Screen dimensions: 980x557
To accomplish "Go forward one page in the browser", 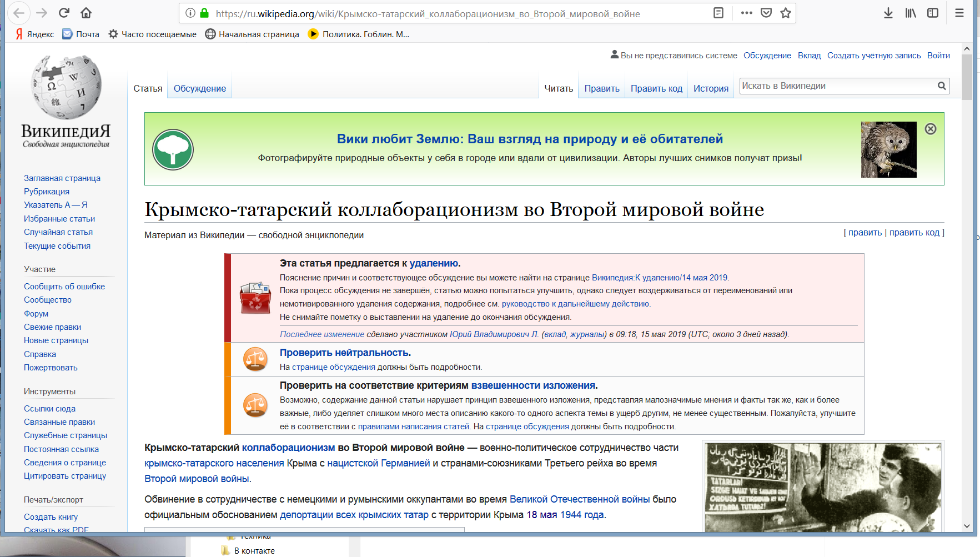I will point(42,13).
